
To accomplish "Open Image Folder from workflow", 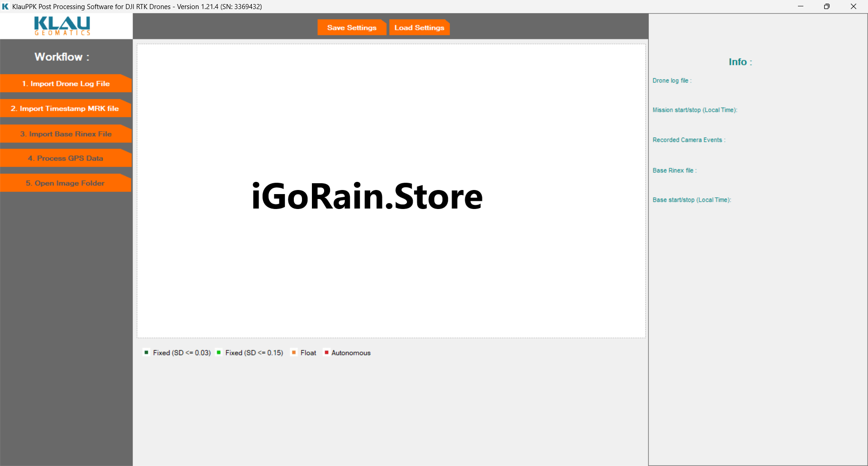I will 65,183.
